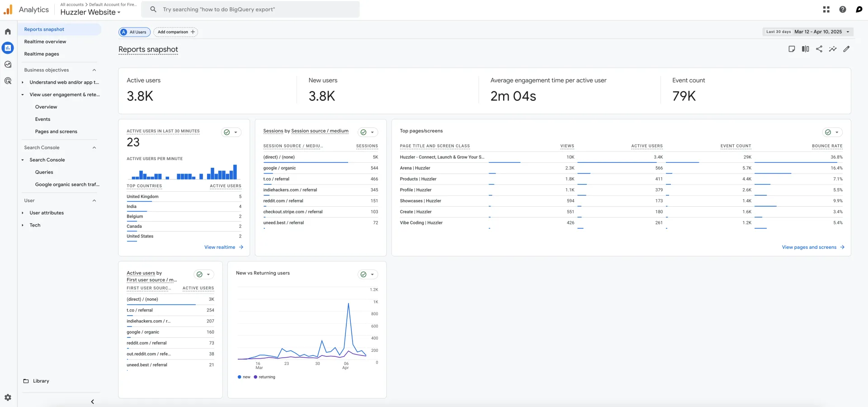Open the Huzzler Website property selector

tap(90, 12)
